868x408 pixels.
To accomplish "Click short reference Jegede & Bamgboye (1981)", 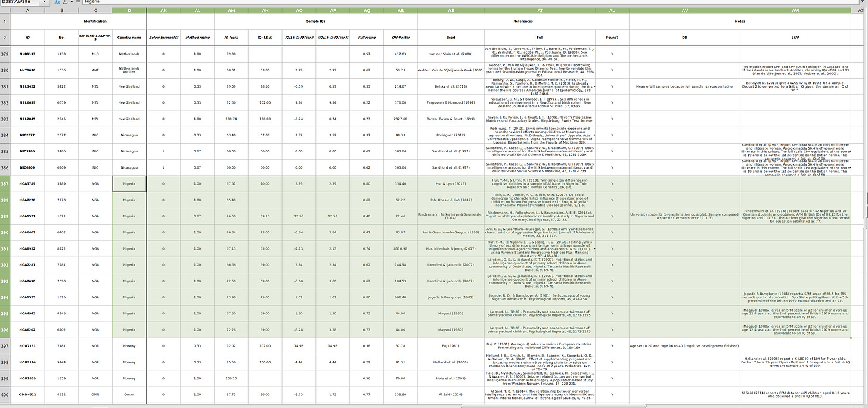I will click(451, 297).
